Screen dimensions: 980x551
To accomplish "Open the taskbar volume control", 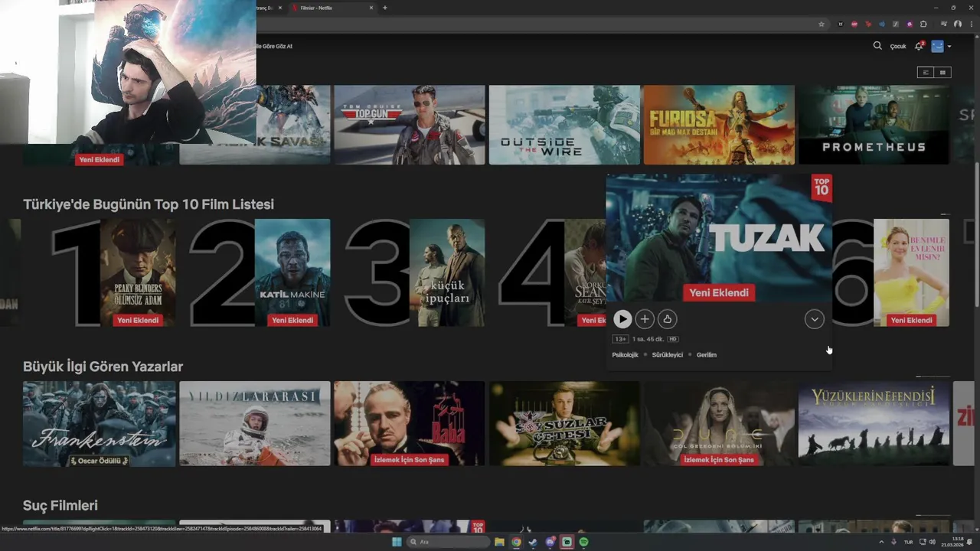I will click(932, 542).
